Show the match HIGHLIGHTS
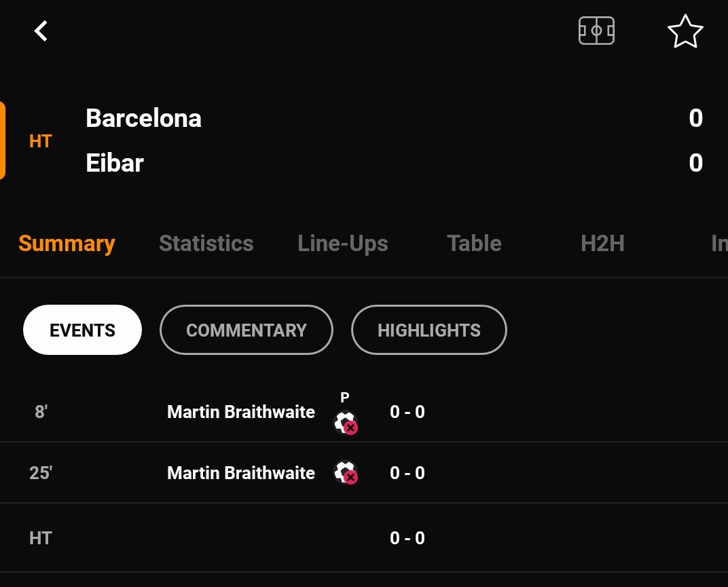Screen dimensions: 728x587 click(x=429, y=330)
